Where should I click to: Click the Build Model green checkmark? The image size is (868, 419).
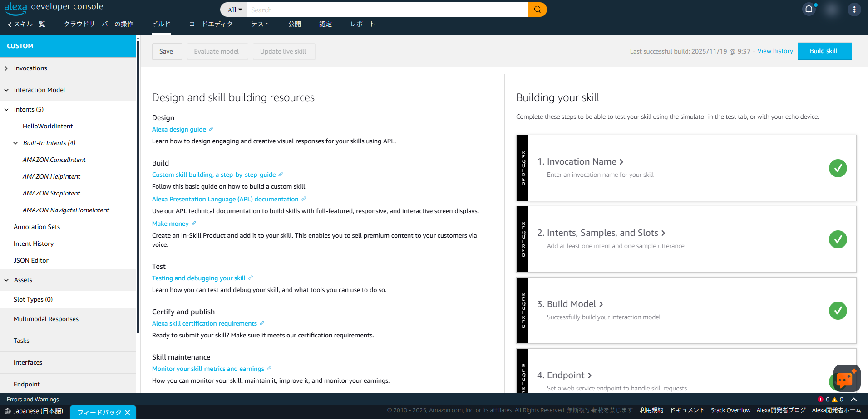coord(838,311)
